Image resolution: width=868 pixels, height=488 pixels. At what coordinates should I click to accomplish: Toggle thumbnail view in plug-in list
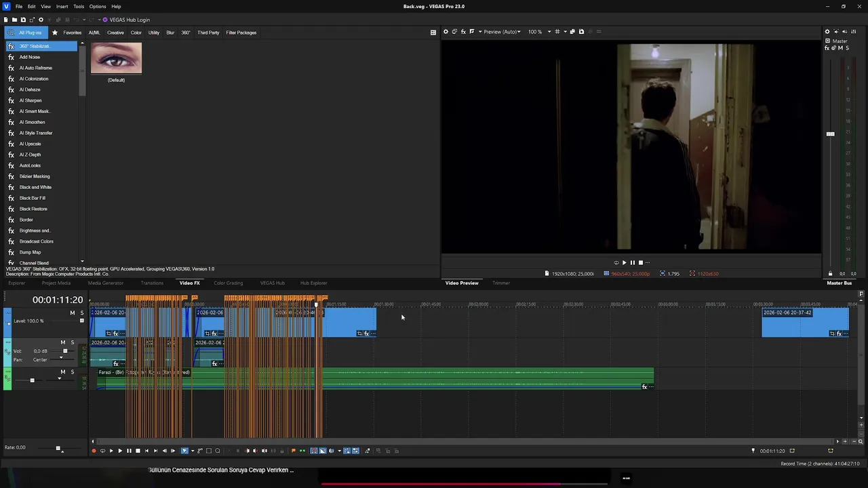point(433,33)
